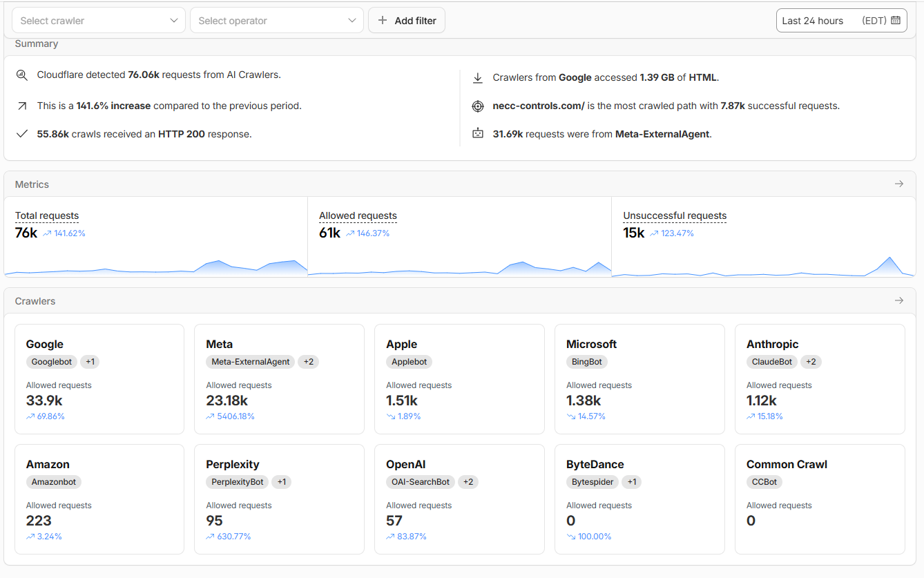Click the 14.57% down trend on Microsoft card
The image size is (924, 578).
coord(586,416)
